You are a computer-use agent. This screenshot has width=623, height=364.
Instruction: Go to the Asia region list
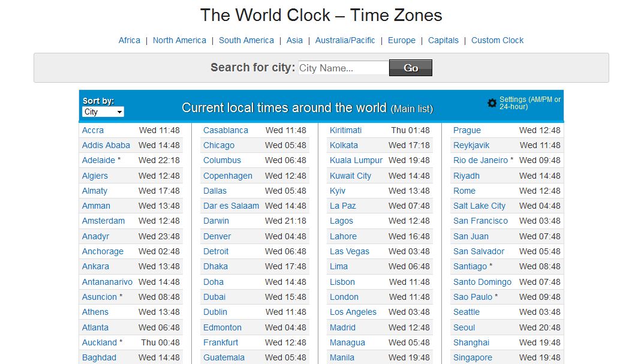294,40
